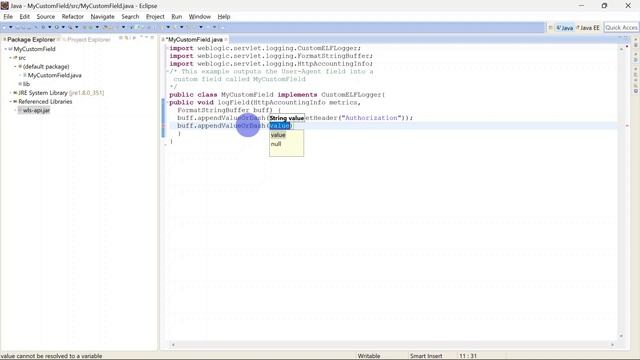The width and height of the screenshot is (640, 360).
Task: Click the External Tools toolbar icon
Action: click(x=70, y=27)
